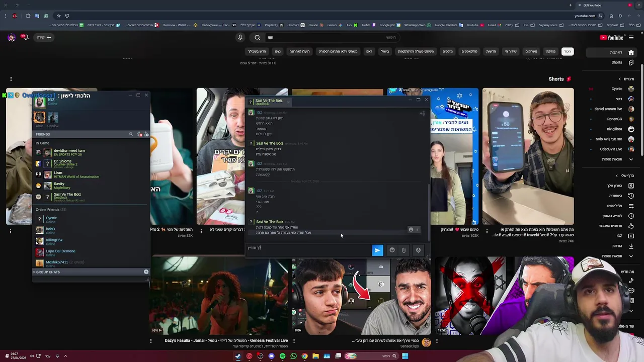Image resolution: width=644 pixels, height=362 pixels.
Task: Select online friend KillingHSx
Action: (x=91, y=242)
